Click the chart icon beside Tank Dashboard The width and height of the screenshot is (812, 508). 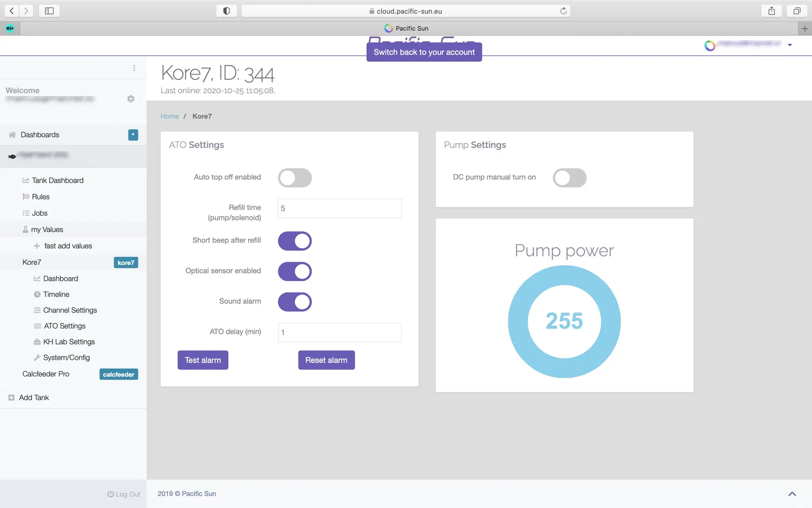(x=26, y=180)
